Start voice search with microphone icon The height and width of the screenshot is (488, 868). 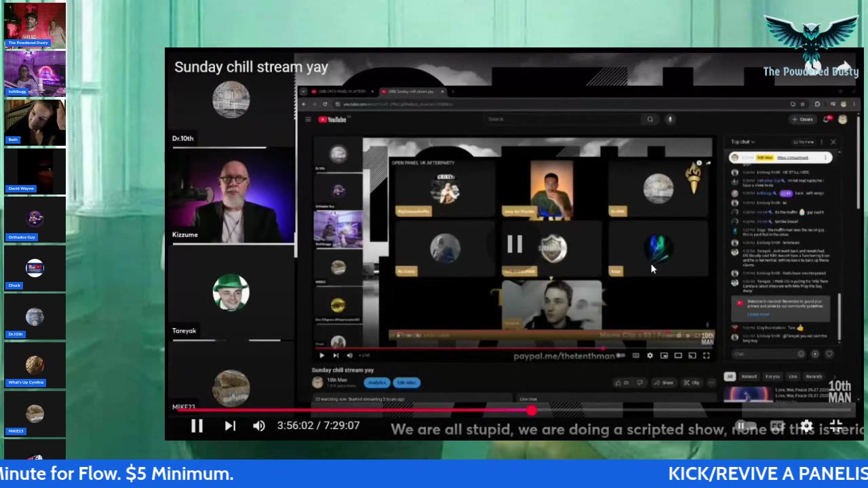(670, 119)
